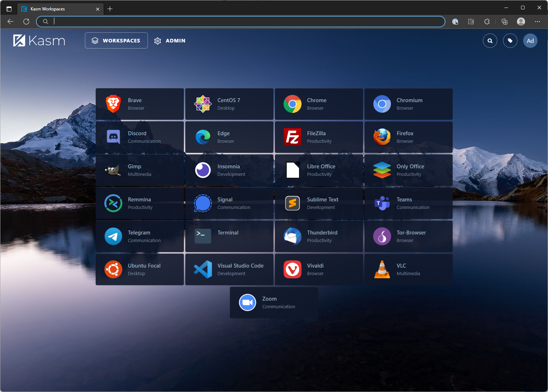Start the Visual Studio Code workspace

(x=229, y=269)
